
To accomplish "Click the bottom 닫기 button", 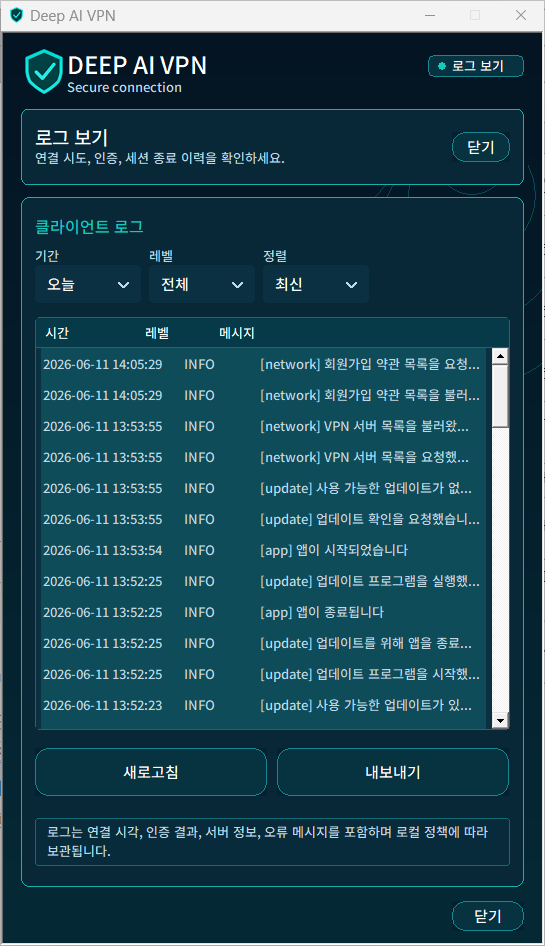I will 487,916.
